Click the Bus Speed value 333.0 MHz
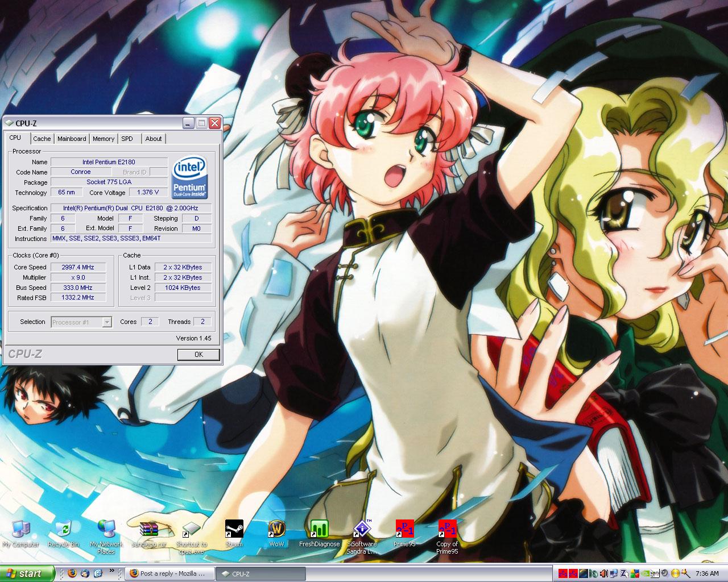728x582 pixels. pos(78,288)
